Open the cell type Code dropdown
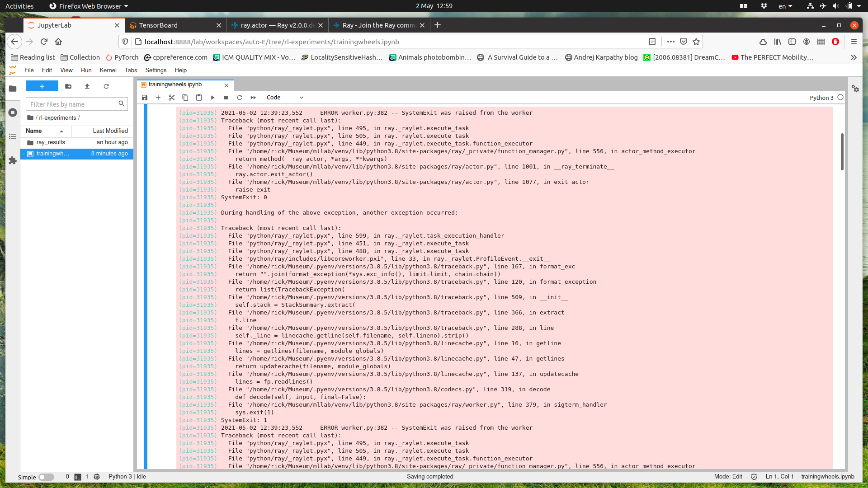 click(x=285, y=98)
